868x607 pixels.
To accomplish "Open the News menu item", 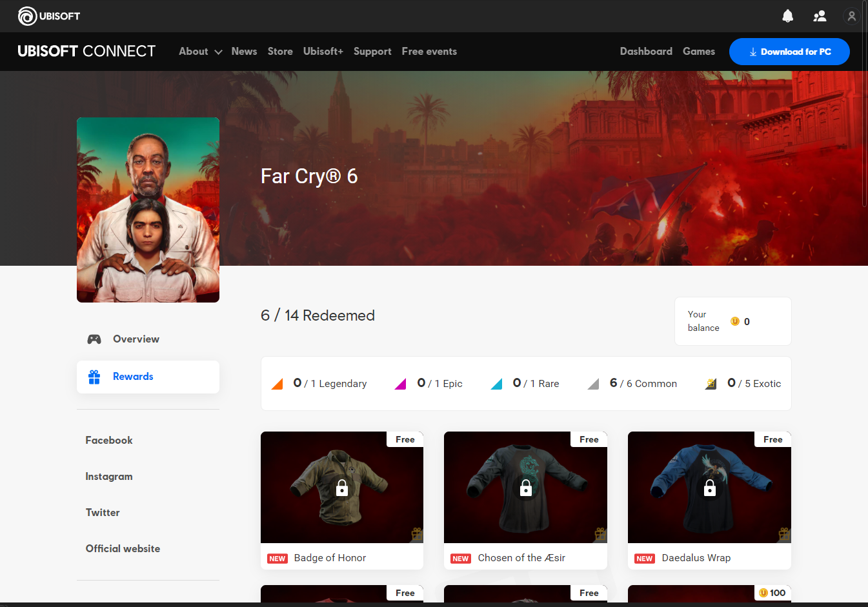I will pos(244,52).
